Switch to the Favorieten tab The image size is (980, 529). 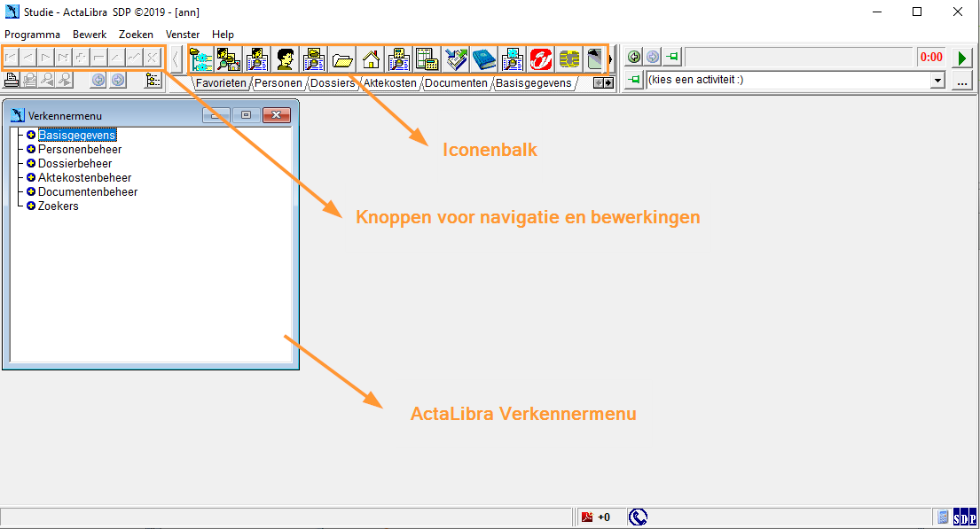(221, 83)
